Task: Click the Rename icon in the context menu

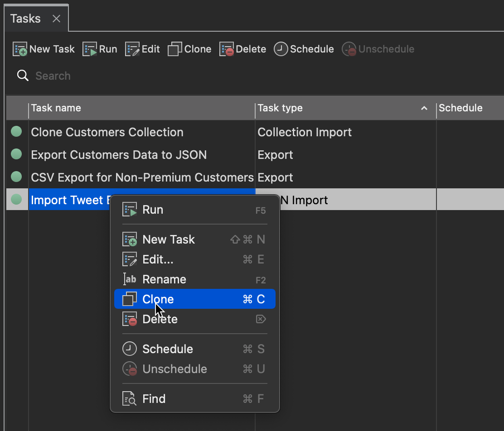Action: 129,279
